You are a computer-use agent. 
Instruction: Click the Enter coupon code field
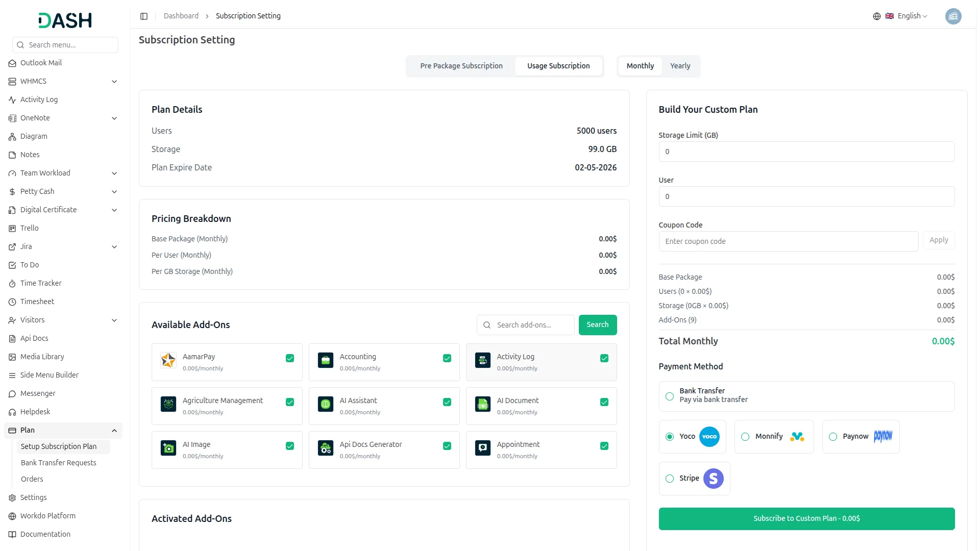coord(788,241)
